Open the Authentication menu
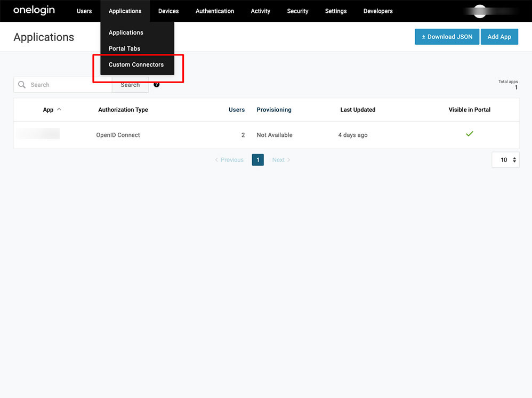The image size is (532, 398). [x=215, y=11]
